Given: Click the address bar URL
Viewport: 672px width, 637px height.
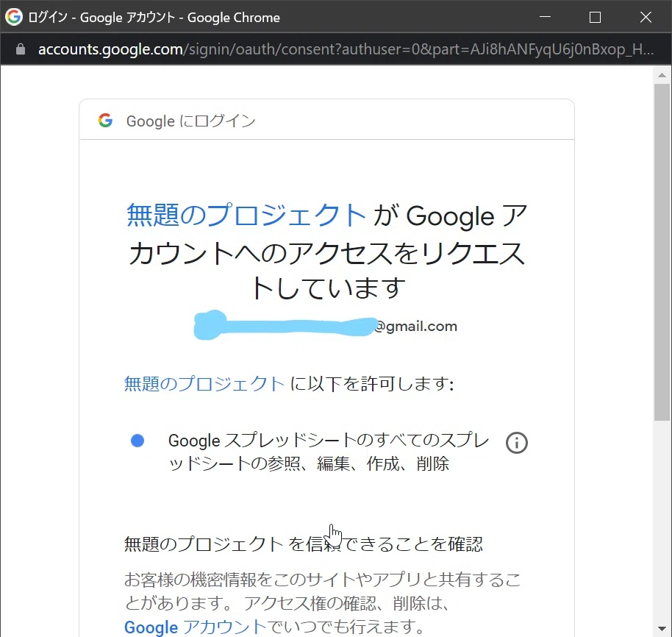Looking at the screenshot, I should 346,49.
